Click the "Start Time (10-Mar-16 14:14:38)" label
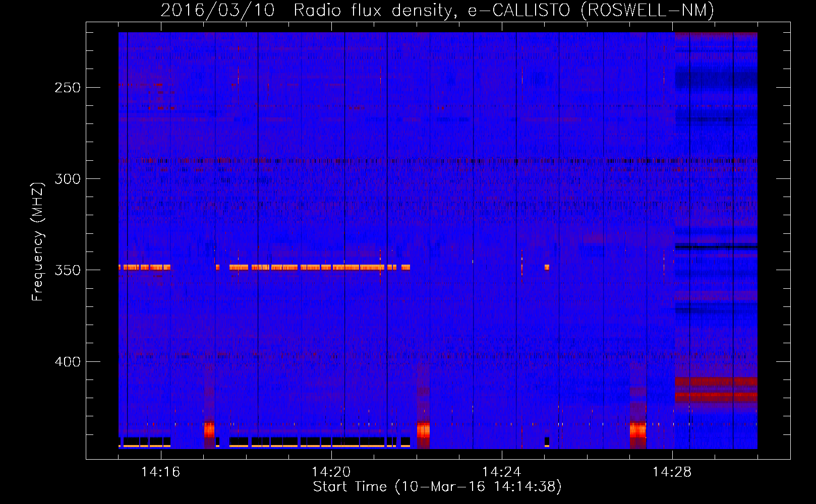816x504 pixels. pyautogui.click(x=437, y=487)
